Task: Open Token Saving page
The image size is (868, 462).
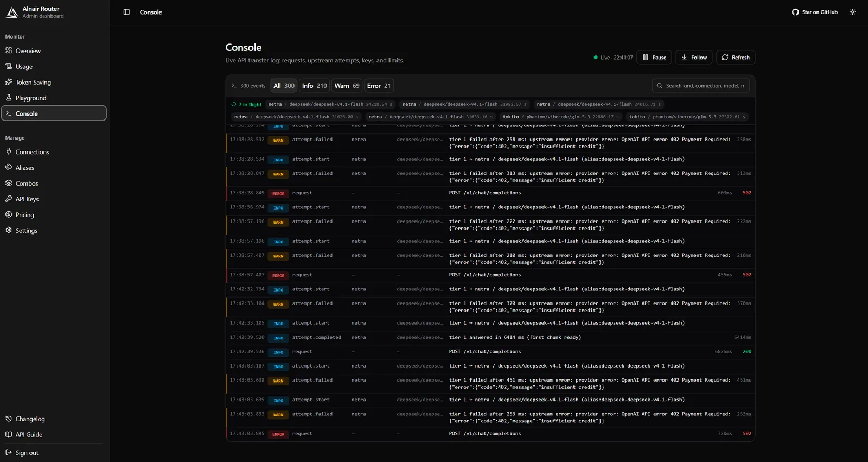Action: (x=54, y=82)
